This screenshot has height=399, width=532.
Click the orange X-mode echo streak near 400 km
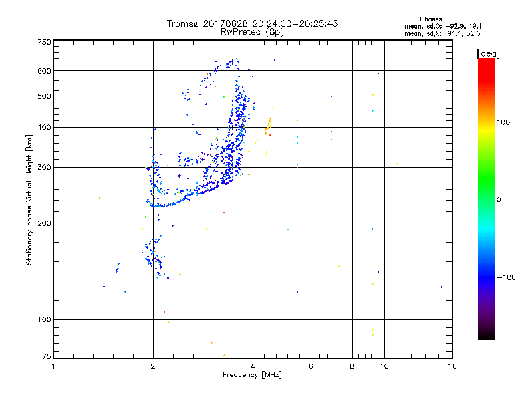click(267, 128)
